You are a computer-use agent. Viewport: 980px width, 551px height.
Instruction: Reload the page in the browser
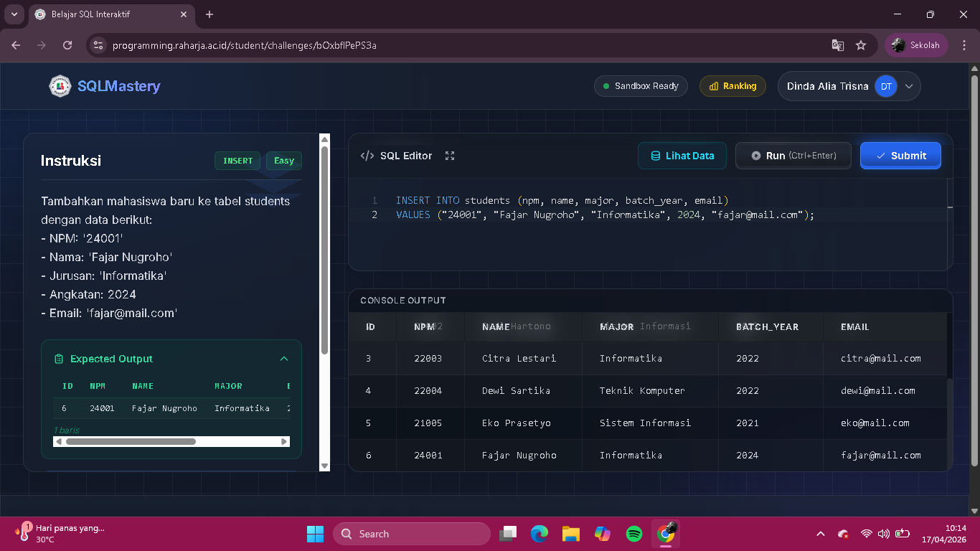[67, 45]
